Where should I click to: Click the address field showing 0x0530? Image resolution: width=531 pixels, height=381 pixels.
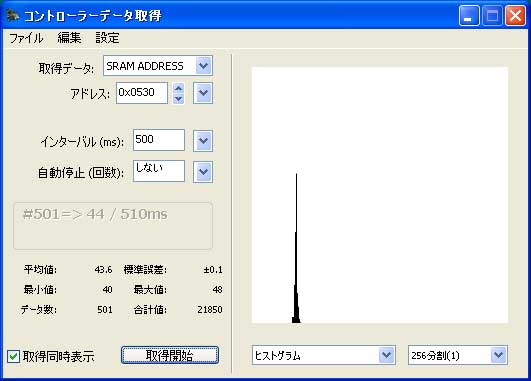click(142, 93)
